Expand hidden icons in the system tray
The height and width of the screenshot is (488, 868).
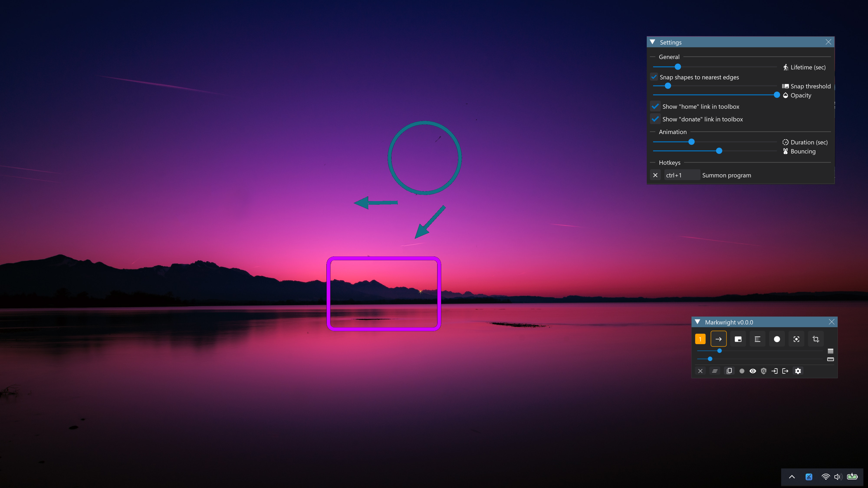pyautogui.click(x=792, y=477)
